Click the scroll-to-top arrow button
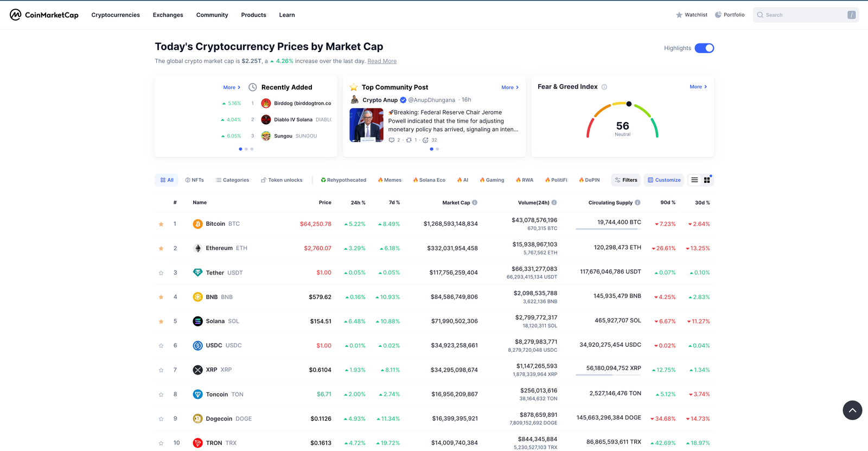868x451 pixels. pyautogui.click(x=852, y=410)
